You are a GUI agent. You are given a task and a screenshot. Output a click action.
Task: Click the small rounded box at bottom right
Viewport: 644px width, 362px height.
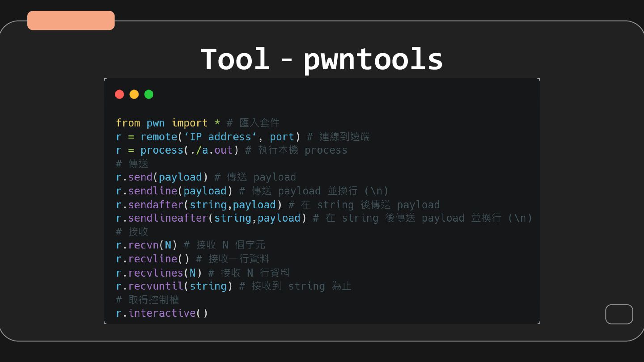pyautogui.click(x=619, y=314)
